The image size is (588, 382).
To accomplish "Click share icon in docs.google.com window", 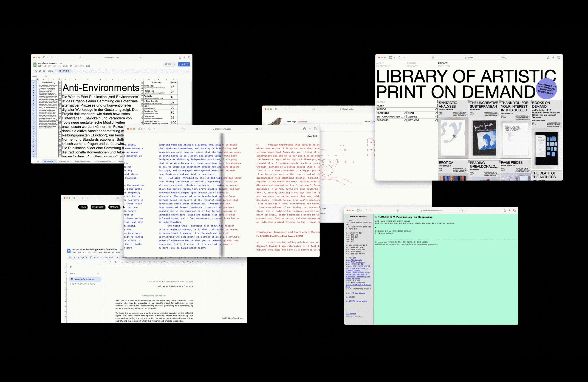I will coord(180,57).
